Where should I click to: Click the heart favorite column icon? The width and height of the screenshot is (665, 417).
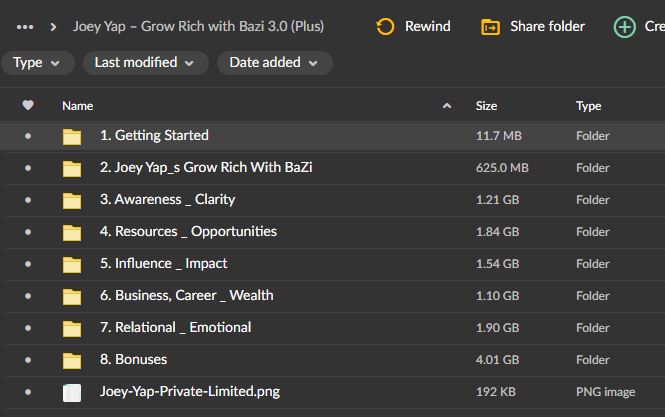(x=28, y=105)
